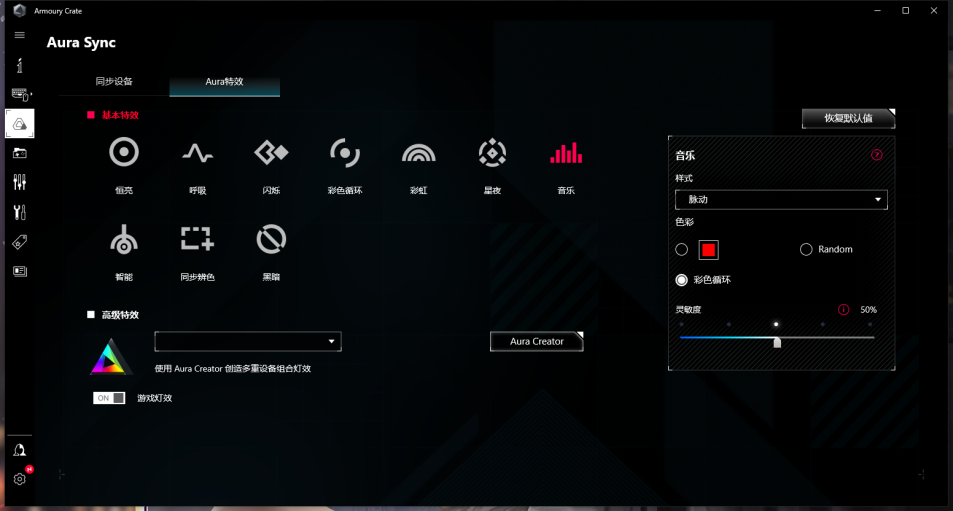This screenshot has width=953, height=511.
Task: Click the Aura Creator rainbow triangle logo
Action: pyautogui.click(x=110, y=357)
